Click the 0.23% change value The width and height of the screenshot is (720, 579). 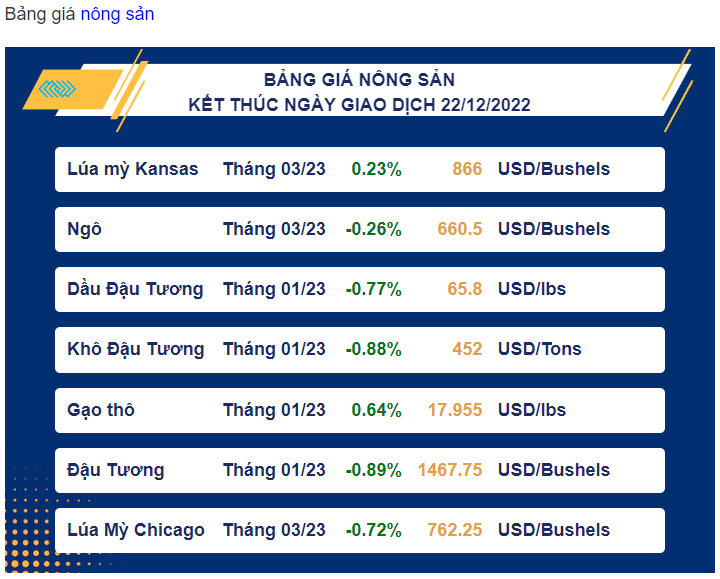[376, 169]
